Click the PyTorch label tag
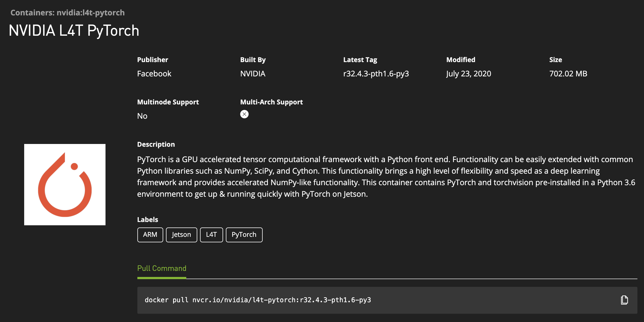This screenshot has width=644, height=322. pyautogui.click(x=244, y=235)
